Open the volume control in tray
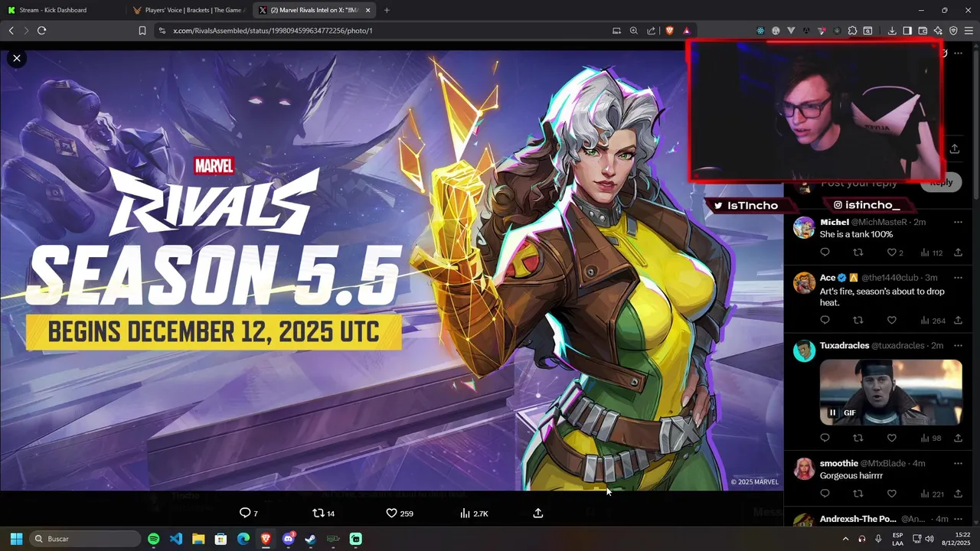 click(x=929, y=539)
